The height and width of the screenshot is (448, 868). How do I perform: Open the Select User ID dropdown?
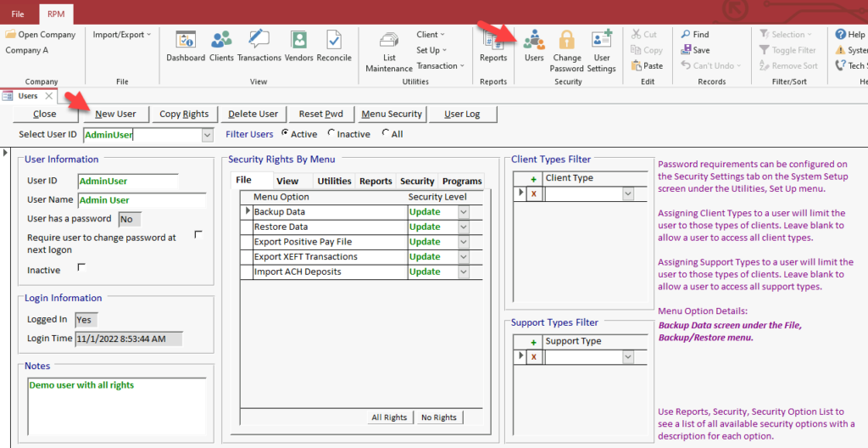(208, 135)
